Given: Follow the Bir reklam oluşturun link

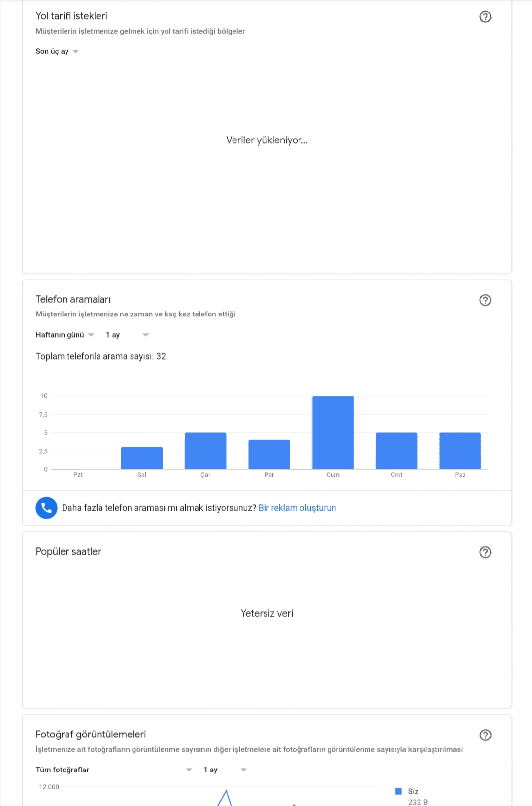Looking at the screenshot, I should [297, 508].
